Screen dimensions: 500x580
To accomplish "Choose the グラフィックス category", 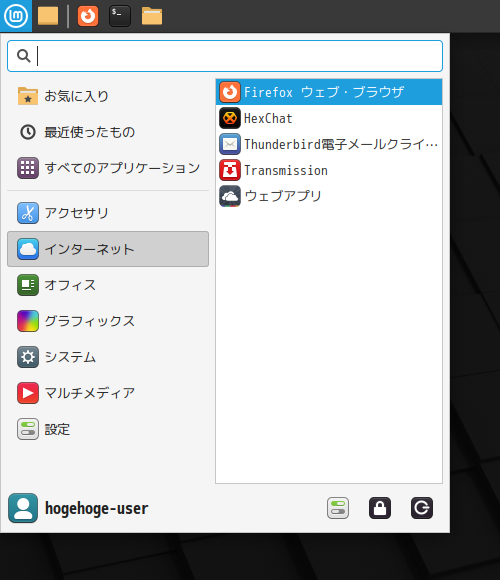I will click(108, 321).
